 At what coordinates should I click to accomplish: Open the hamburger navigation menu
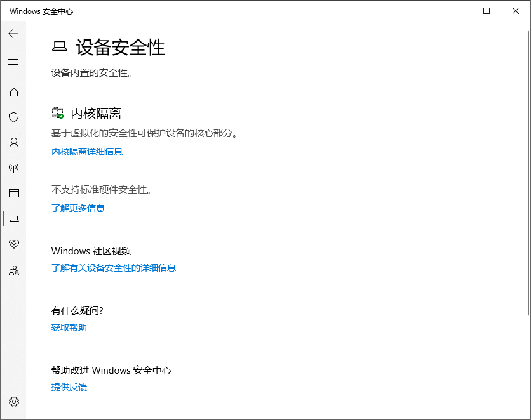coord(13,62)
